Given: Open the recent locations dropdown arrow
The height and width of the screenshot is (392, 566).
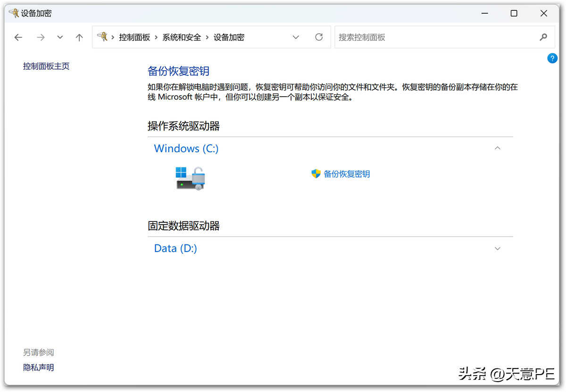Looking at the screenshot, I should [x=60, y=37].
